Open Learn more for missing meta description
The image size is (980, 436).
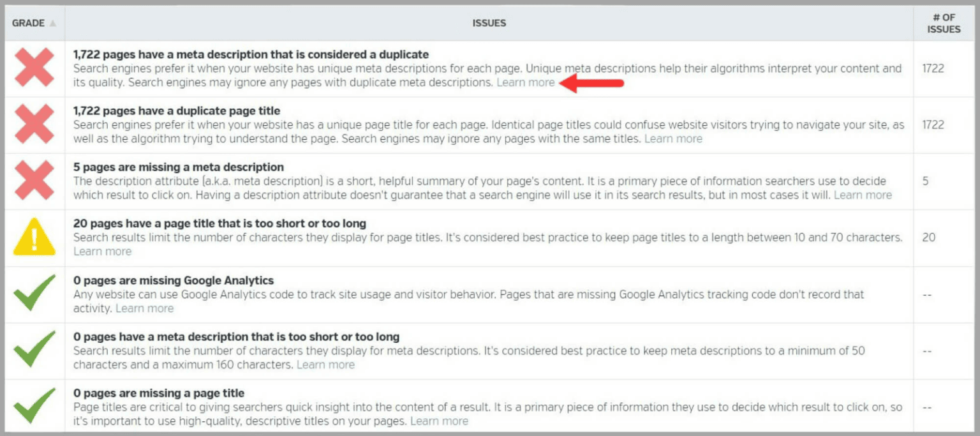pos(863,195)
